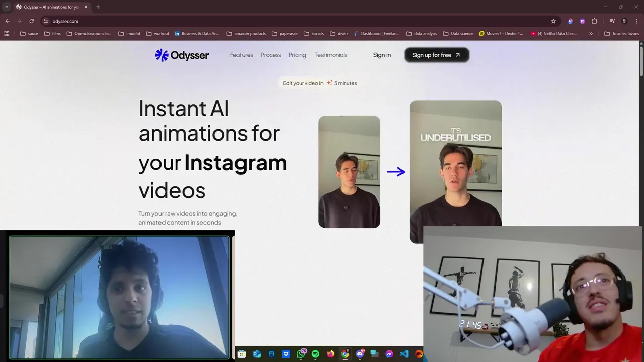This screenshot has width=644, height=362.
Task: Open the Data science bookmark folder
Action: 458,34
